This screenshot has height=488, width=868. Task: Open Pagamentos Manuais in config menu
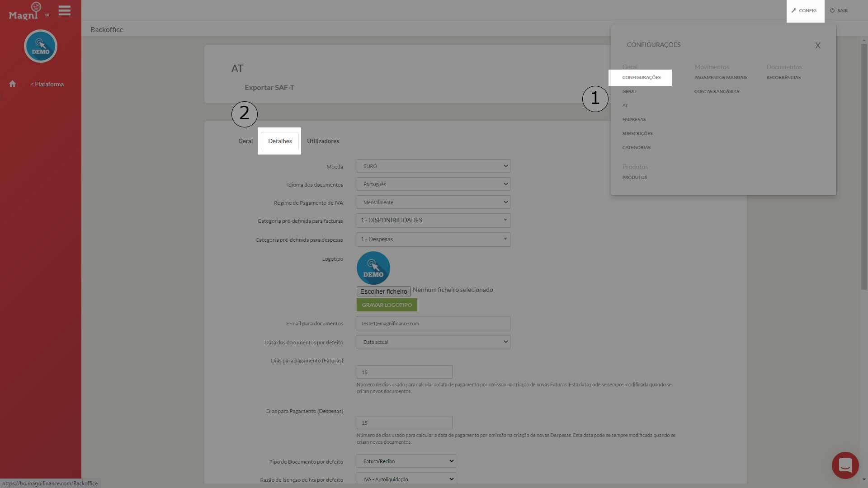[x=721, y=77]
